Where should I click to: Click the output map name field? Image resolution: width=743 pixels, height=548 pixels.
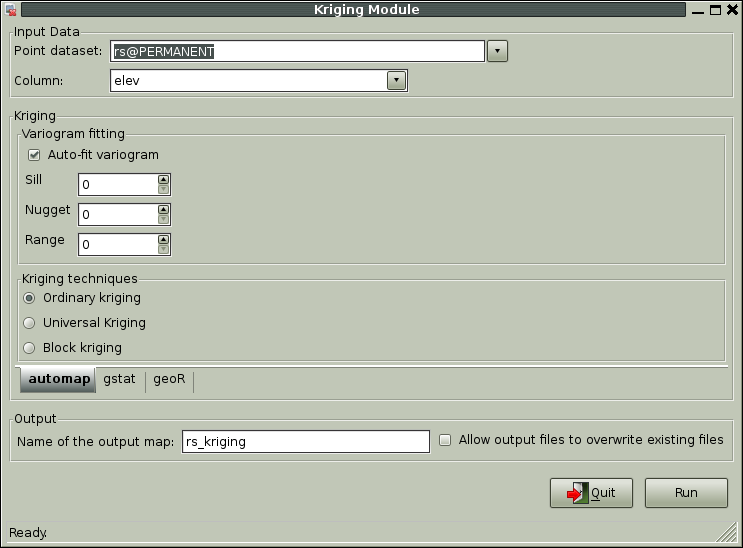coord(305,441)
